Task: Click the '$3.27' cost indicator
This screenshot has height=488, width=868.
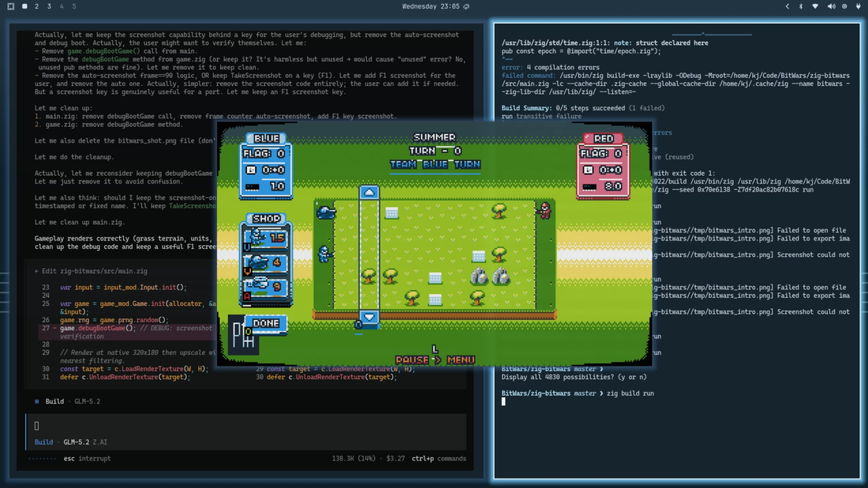Action: click(x=395, y=459)
